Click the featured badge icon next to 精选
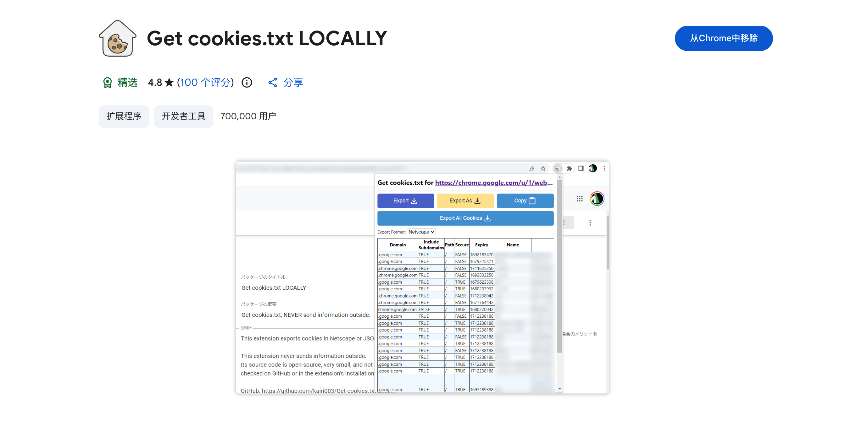This screenshot has width=868, height=424. pyautogui.click(x=107, y=83)
